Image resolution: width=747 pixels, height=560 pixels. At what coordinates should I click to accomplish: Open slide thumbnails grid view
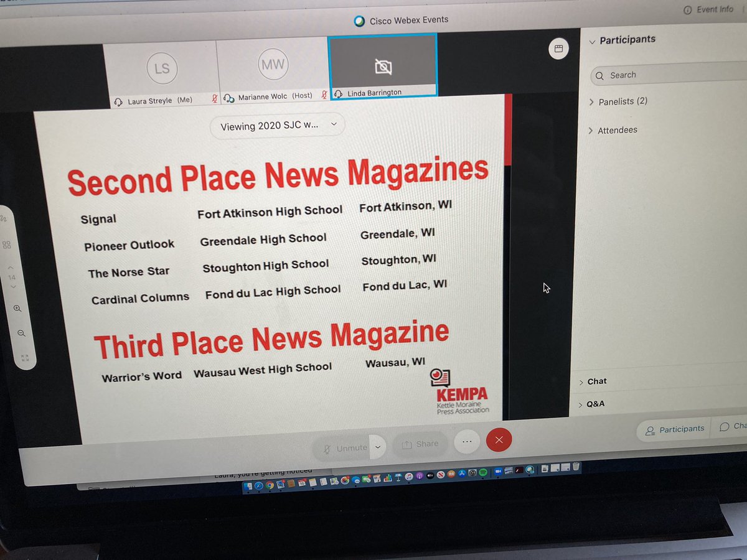click(x=7, y=245)
